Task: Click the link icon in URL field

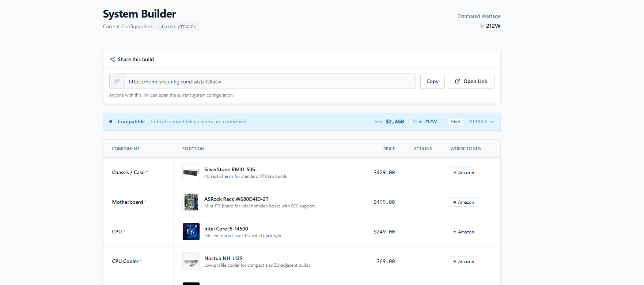Action: point(117,81)
